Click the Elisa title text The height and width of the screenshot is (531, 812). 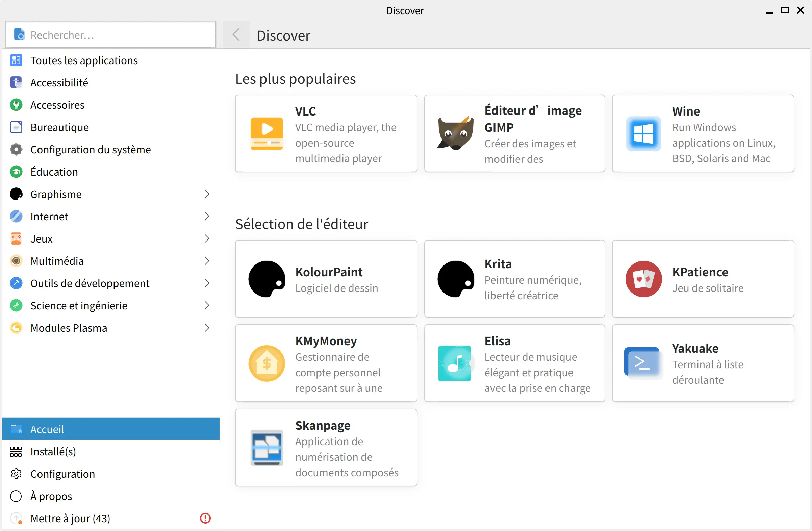pos(498,341)
